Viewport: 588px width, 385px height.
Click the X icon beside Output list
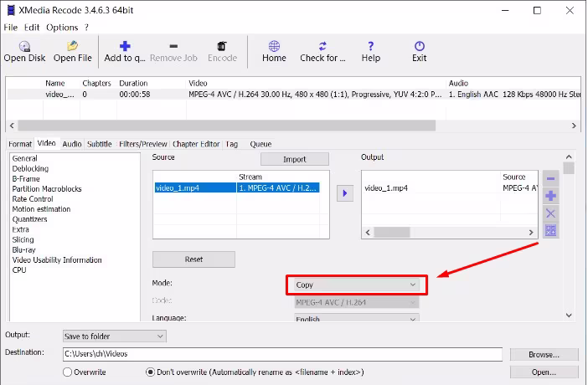point(550,213)
